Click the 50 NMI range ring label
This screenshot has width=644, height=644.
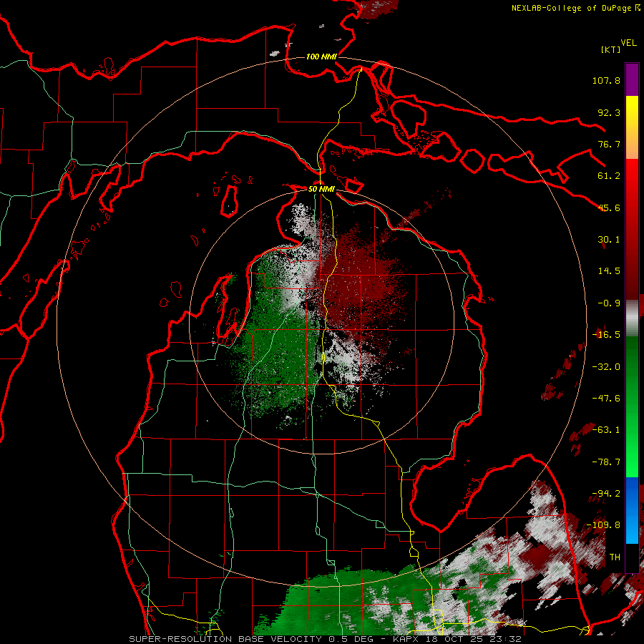(321, 189)
